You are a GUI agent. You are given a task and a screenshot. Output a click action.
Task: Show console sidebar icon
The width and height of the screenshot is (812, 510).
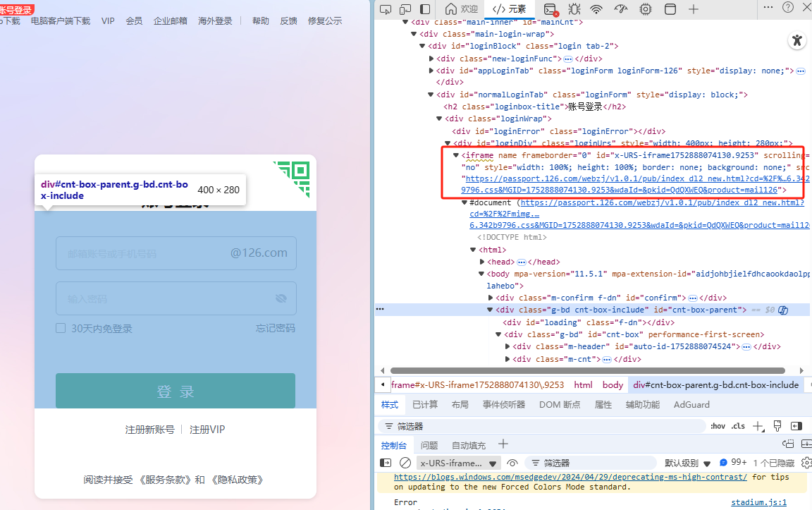coord(386,463)
